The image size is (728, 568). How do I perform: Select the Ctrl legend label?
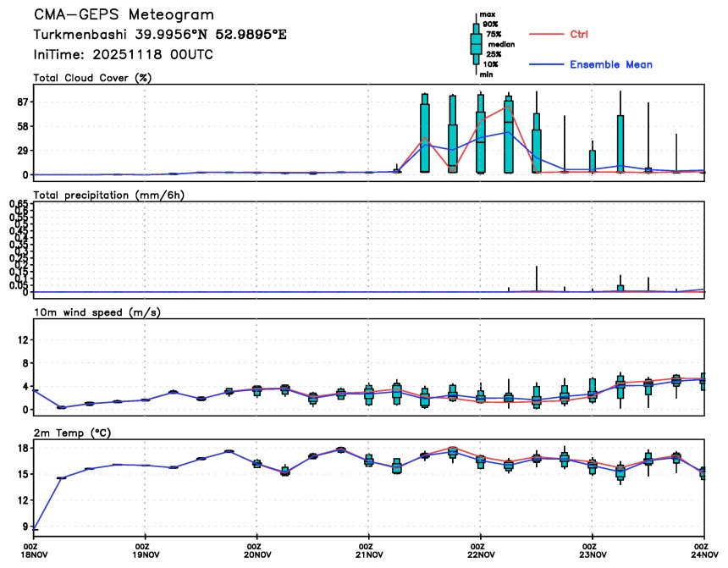coord(579,34)
